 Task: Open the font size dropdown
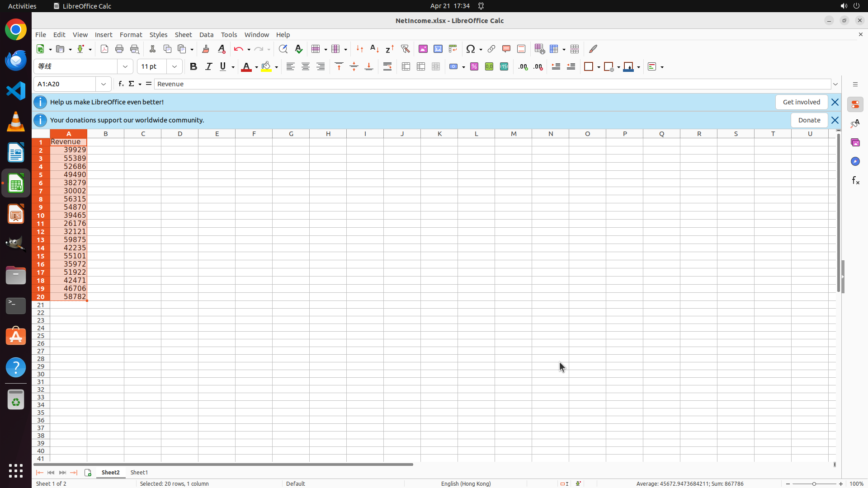pyautogui.click(x=175, y=67)
